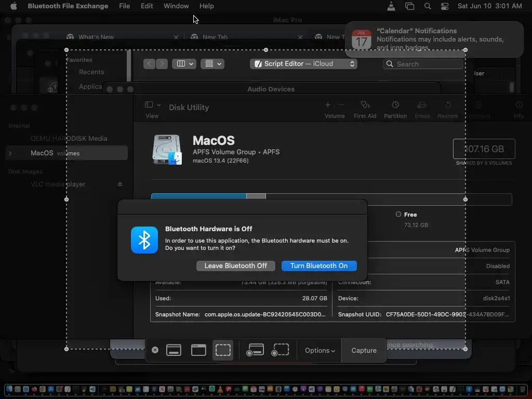532x399 pixels.
Task: Click Turn Bluetooth On
Action: coord(319,265)
